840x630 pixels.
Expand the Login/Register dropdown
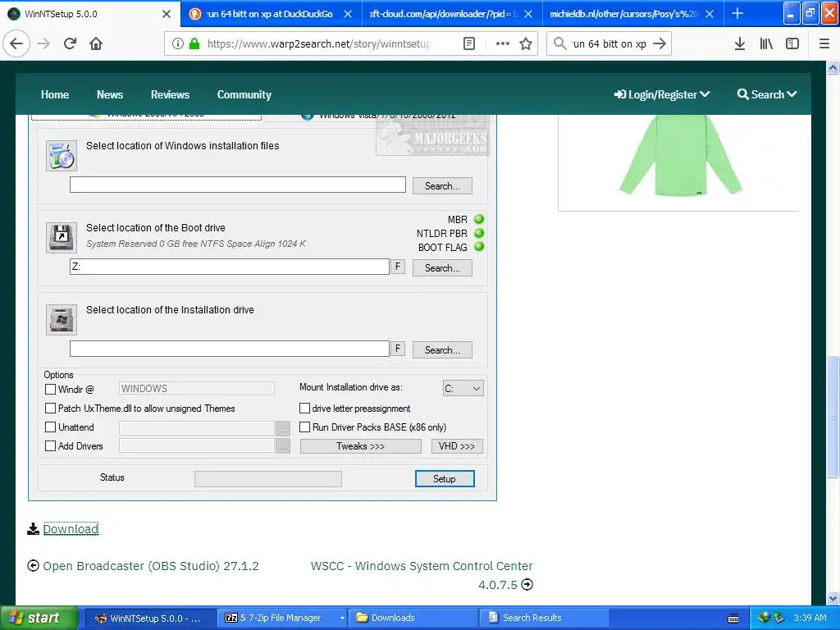coord(662,94)
